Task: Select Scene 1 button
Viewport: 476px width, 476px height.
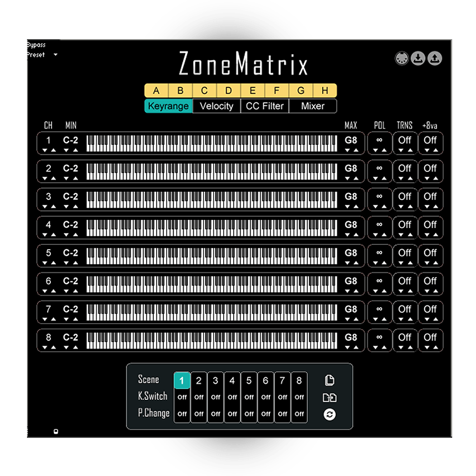Action: coord(182,380)
